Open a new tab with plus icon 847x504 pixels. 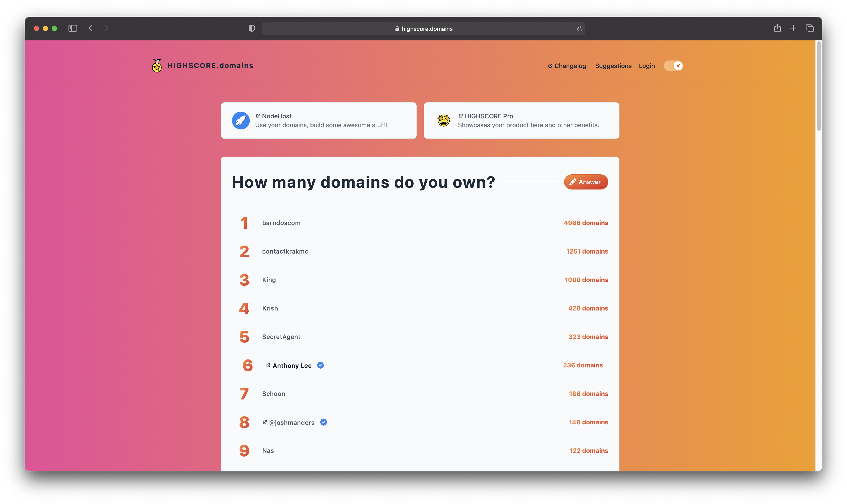click(793, 28)
